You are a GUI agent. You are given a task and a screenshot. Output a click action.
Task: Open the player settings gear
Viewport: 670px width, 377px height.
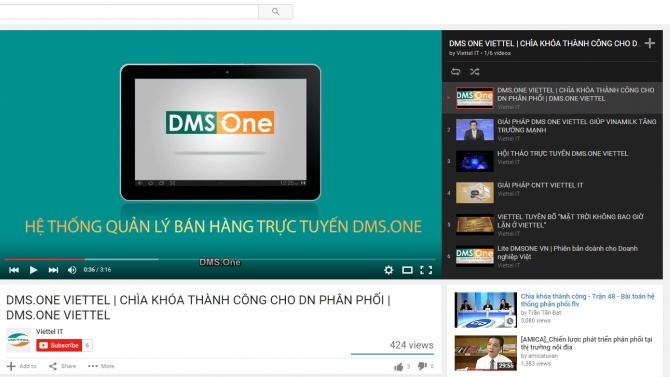pos(388,270)
